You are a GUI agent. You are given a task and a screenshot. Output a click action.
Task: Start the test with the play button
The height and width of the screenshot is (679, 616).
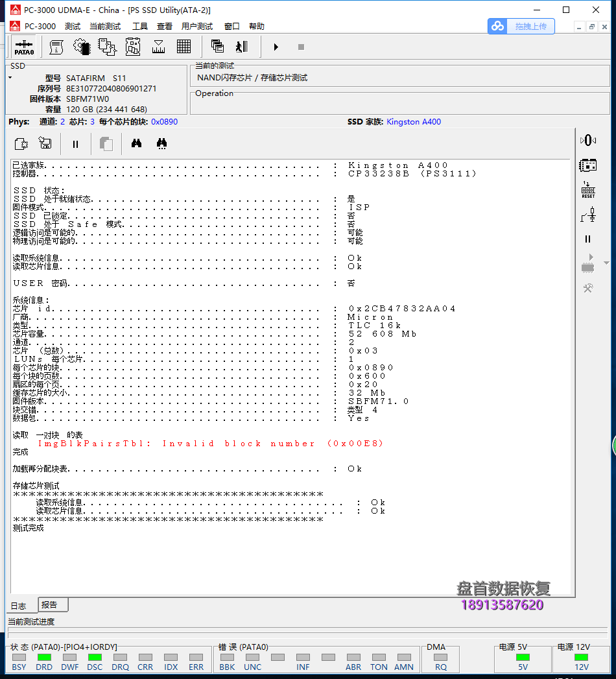click(276, 47)
